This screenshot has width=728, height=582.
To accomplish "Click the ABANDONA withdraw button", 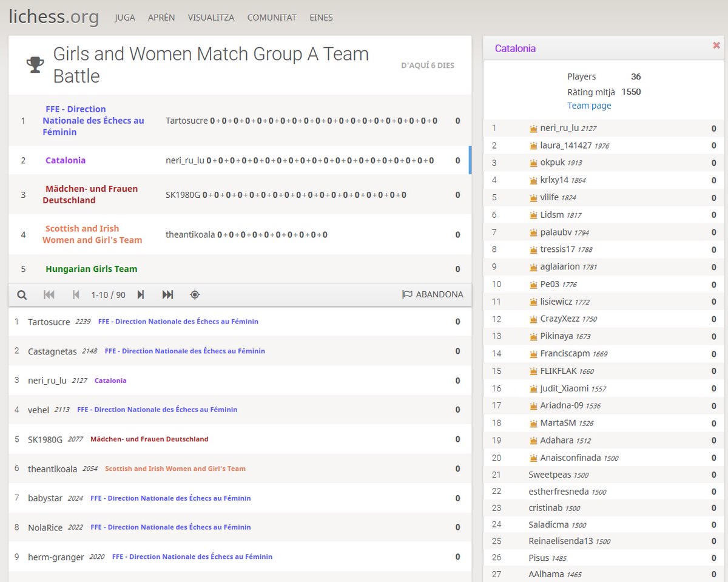I will [433, 294].
